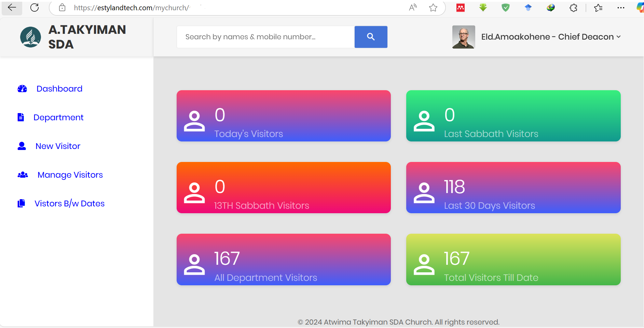Click the Mendeley extension icon
Image resolution: width=644 pixels, height=328 pixels.
[460, 8]
